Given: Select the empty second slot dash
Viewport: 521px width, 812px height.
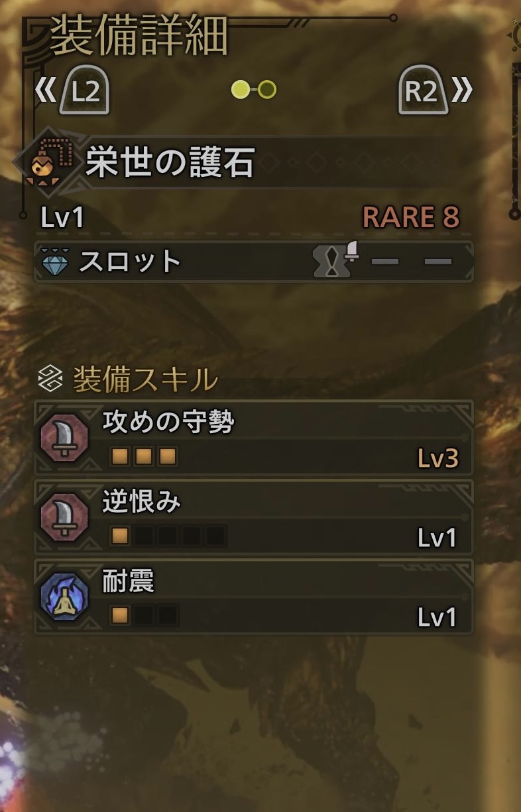Looking at the screenshot, I should tap(385, 262).
